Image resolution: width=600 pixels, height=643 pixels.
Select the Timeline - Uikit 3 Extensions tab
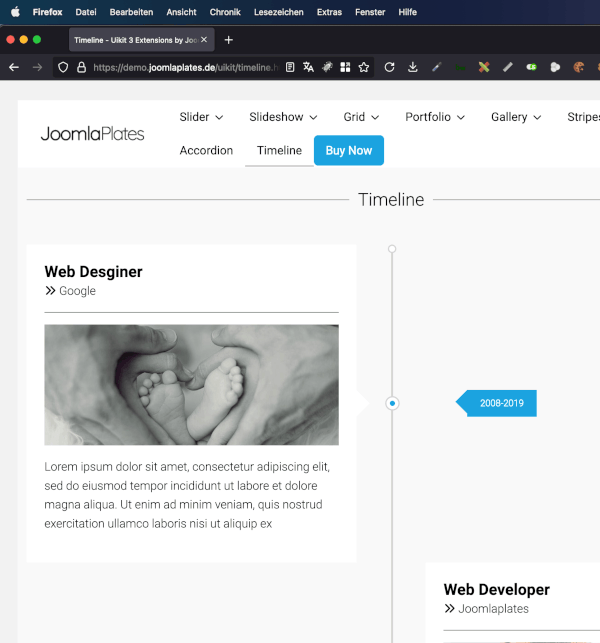point(141,40)
